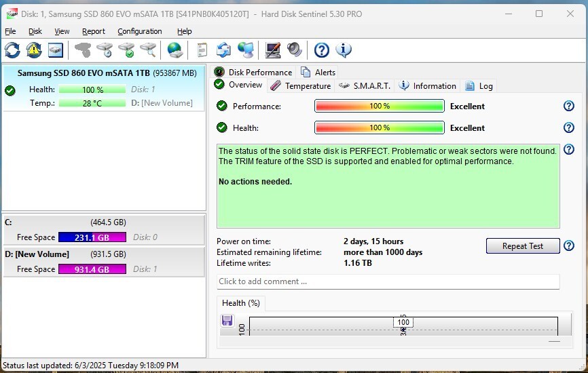Click the question mark help toolbar icon
Viewport: 588px width, 373px height.
[321, 50]
